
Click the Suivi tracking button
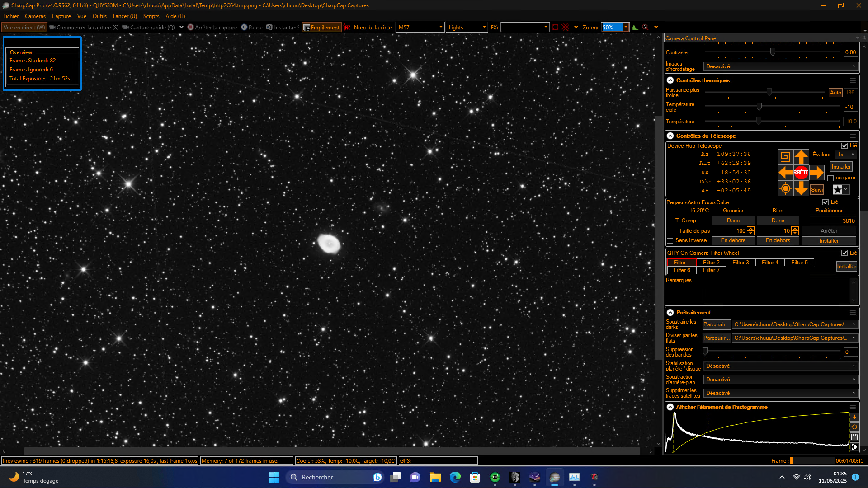click(x=816, y=190)
